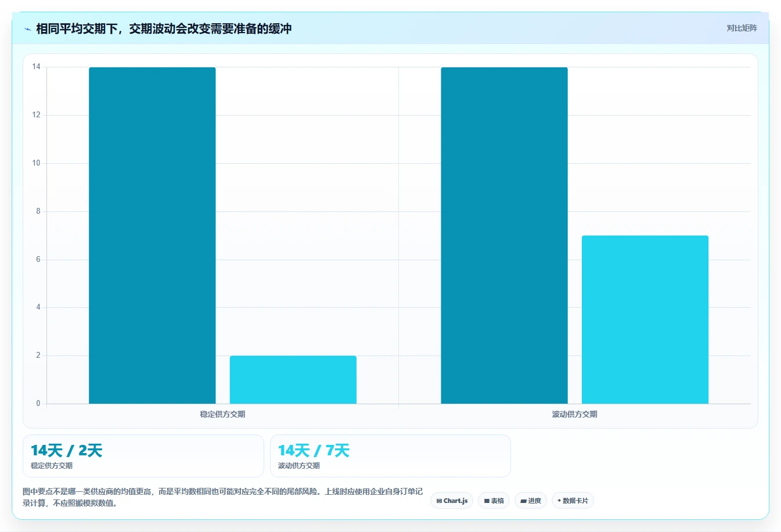
Task: Click the 对比矩阵 label in the header
Action: click(x=742, y=28)
